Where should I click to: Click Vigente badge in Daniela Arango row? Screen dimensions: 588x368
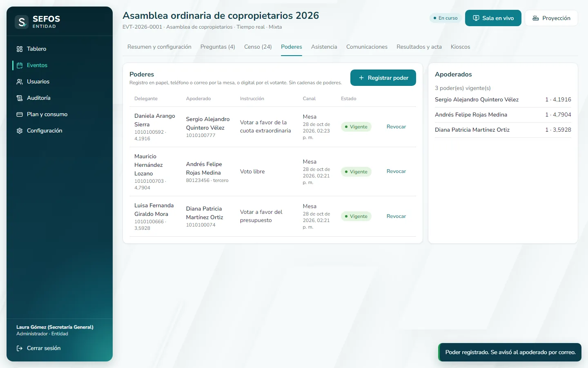tap(356, 127)
